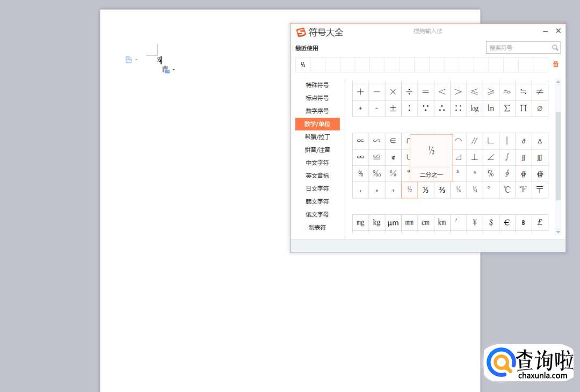Click the search magnifier icon
Screen dimensions: 580x392
[x=555, y=48]
